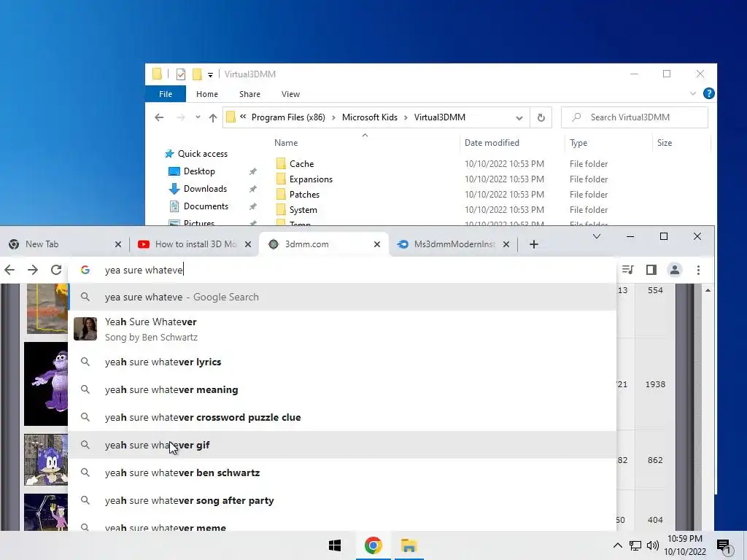
Task: Open Chrome tab search dropdown
Action: point(597,237)
